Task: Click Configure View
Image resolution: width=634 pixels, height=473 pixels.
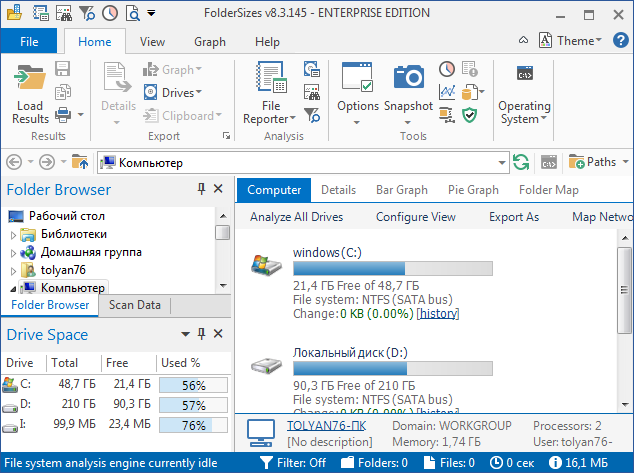Action: tap(416, 217)
